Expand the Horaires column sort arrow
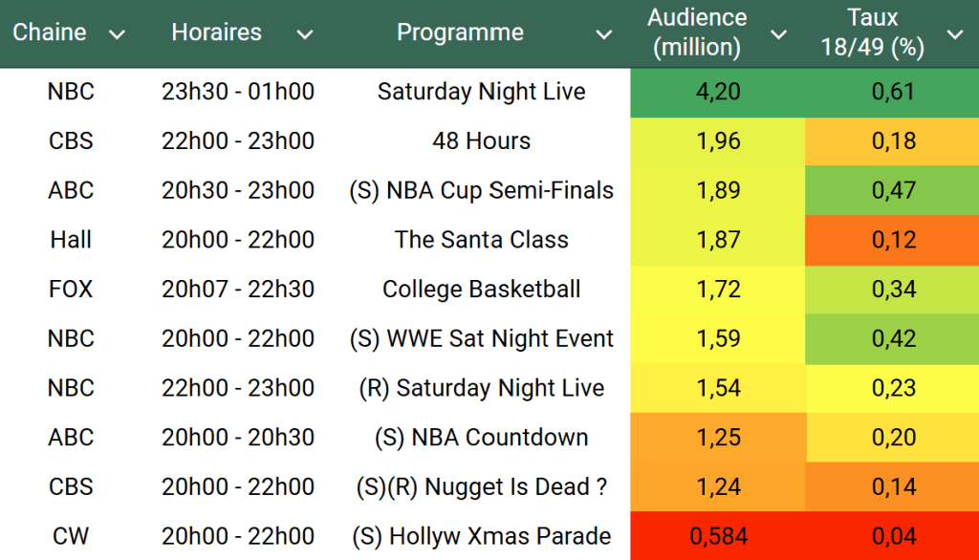 click(304, 34)
